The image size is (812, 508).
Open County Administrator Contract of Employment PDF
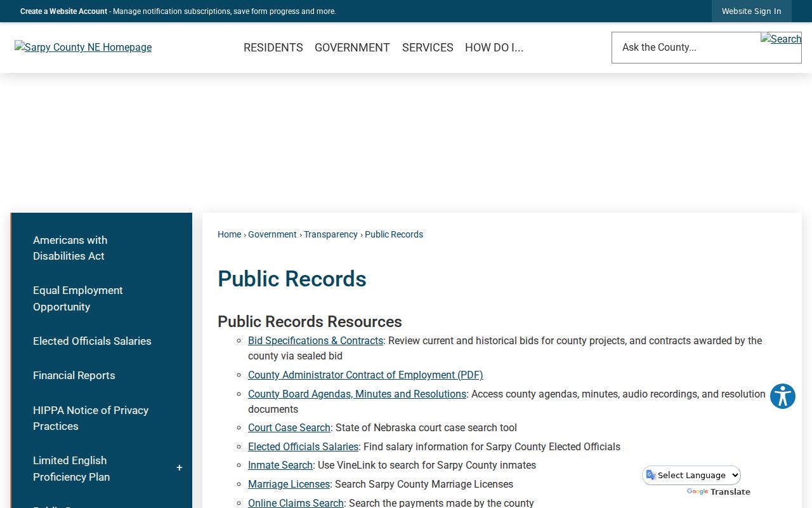tap(365, 375)
